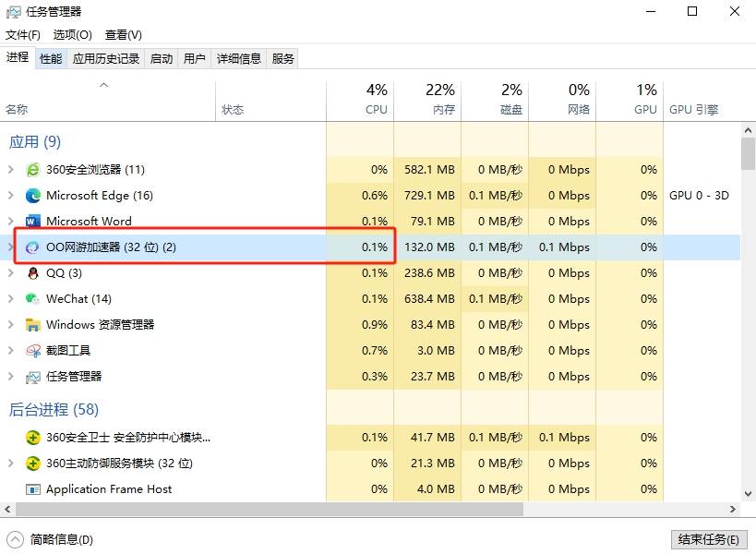
Task: Sort by the CPU column header
Action: click(x=360, y=101)
